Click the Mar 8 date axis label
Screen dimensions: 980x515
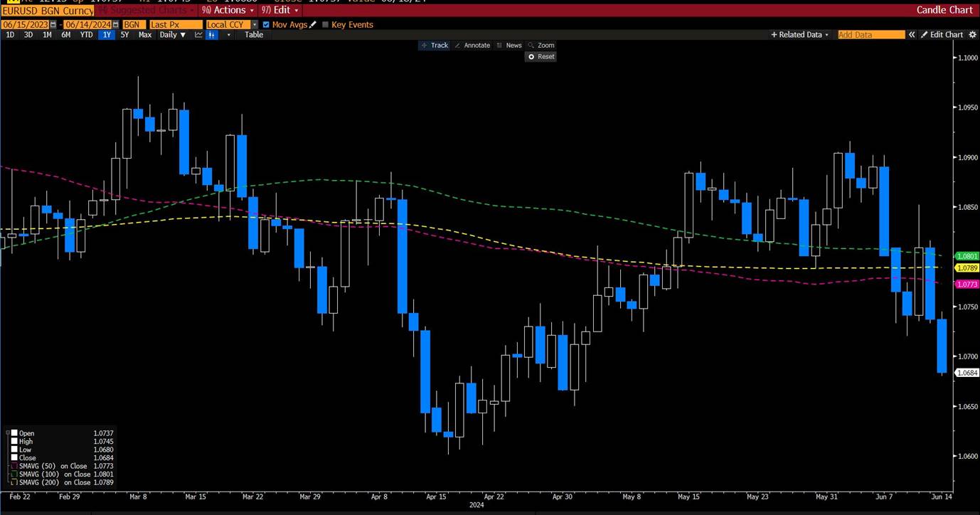[x=137, y=497]
